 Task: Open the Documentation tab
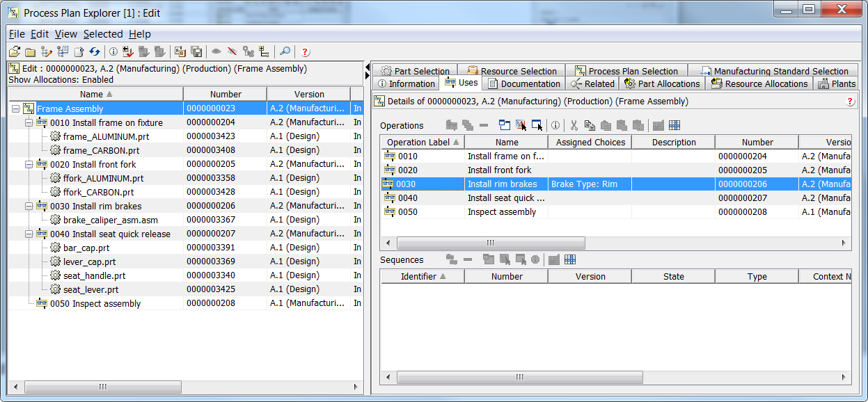point(524,83)
